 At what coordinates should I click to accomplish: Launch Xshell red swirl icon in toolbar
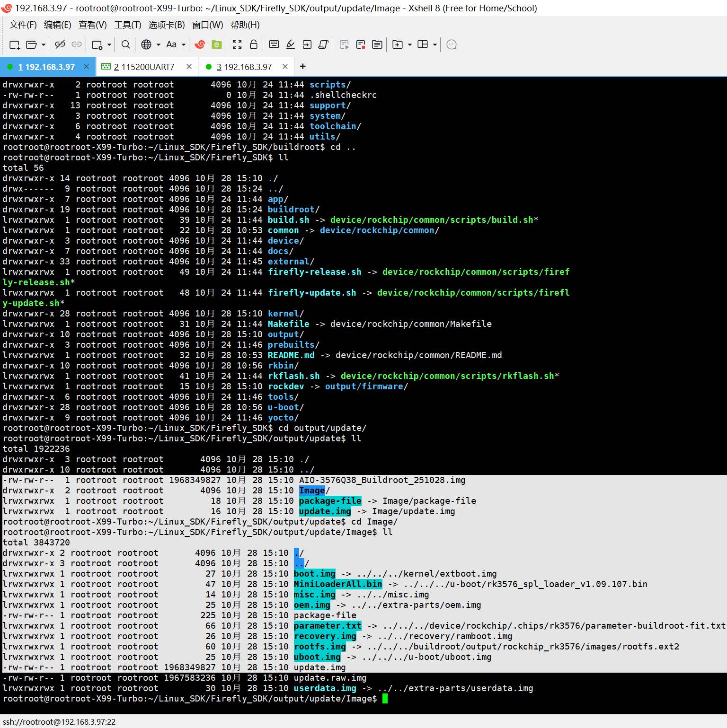[x=200, y=44]
